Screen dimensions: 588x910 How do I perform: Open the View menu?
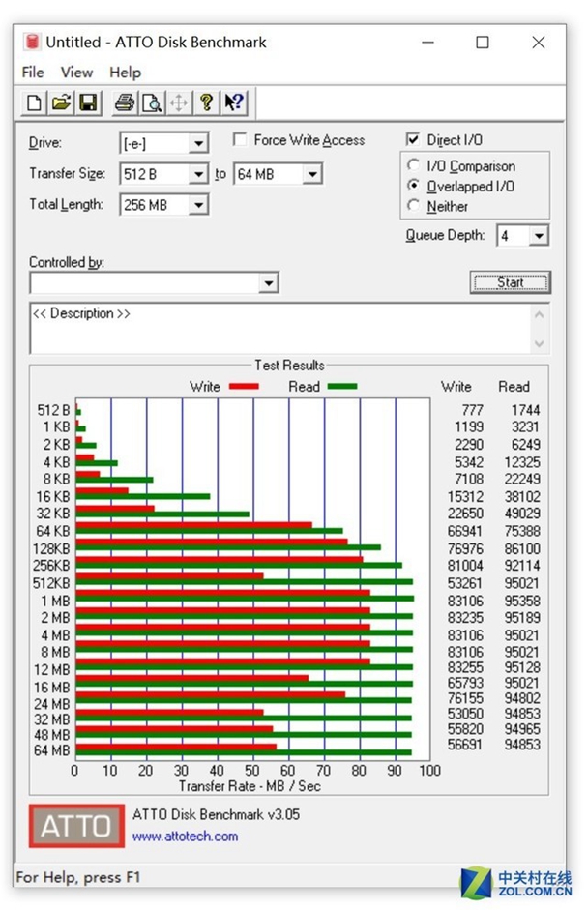click(76, 73)
